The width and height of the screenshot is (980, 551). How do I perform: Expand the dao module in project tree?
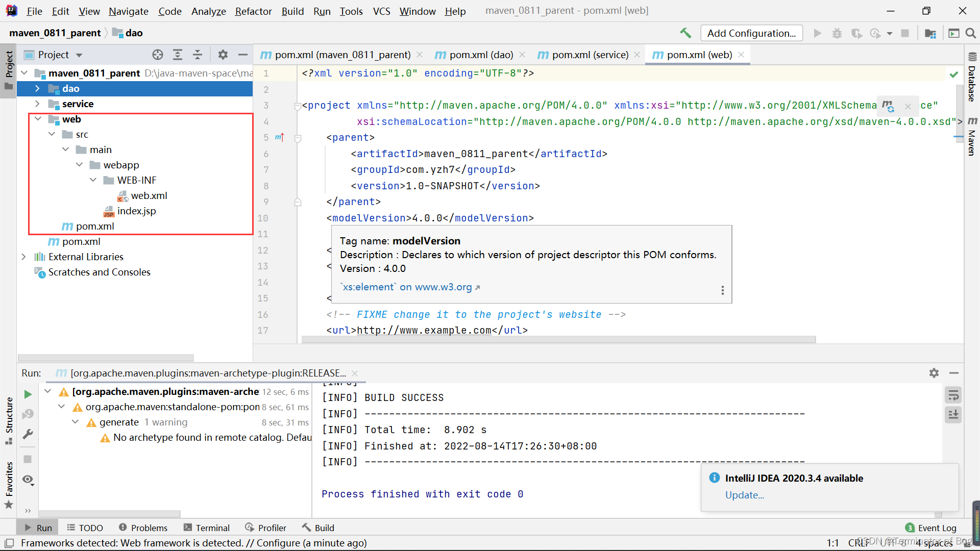tap(36, 88)
